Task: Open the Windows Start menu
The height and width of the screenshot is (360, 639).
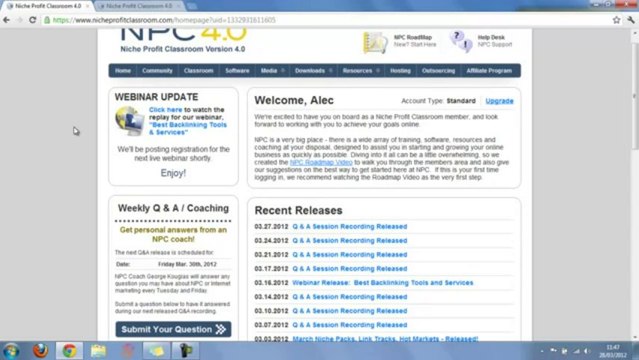Action: click(11, 351)
